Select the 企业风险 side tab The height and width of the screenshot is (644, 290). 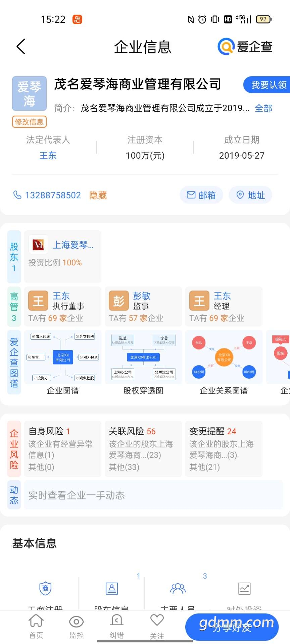14,449
